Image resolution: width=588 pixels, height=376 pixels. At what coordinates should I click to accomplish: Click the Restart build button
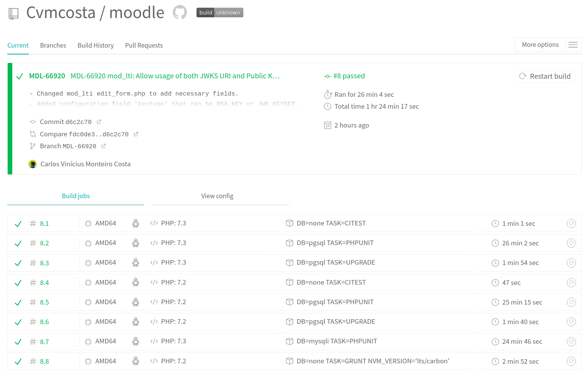click(x=545, y=76)
